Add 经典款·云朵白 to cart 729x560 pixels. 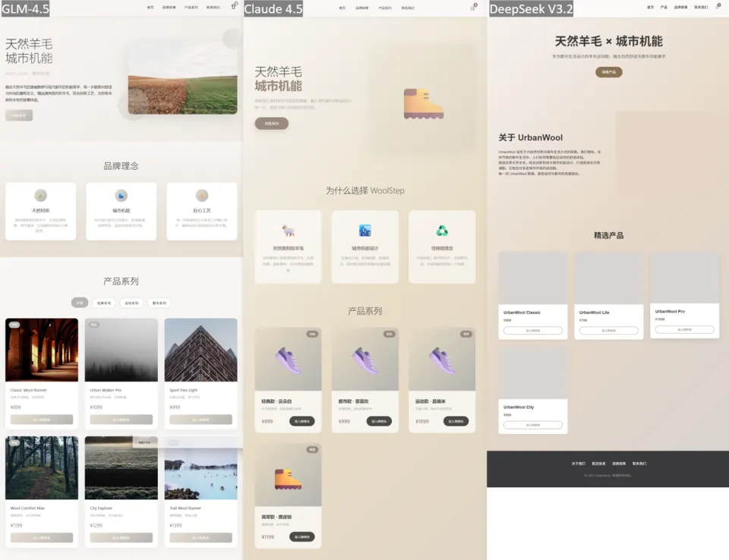[x=301, y=421]
